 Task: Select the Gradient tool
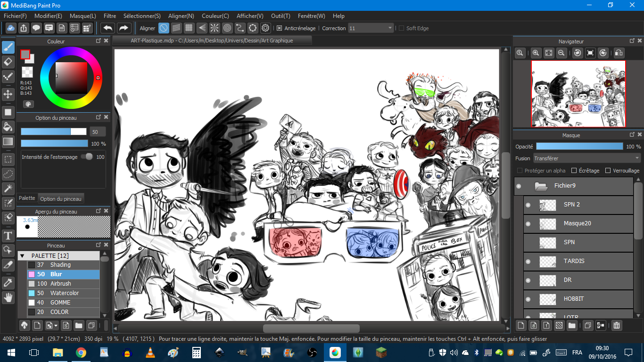[8, 141]
